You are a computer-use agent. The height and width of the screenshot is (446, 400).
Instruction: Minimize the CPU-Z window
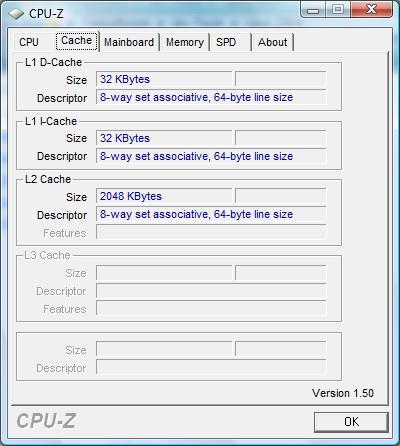(313, 9)
